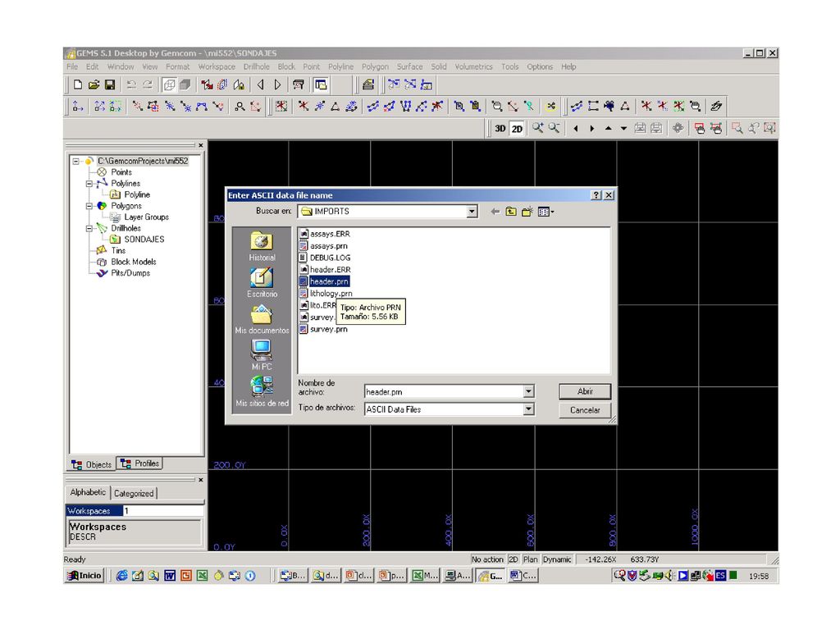The image size is (840, 630).
Task: Click the plotter/print toolbar icon
Action: (x=299, y=84)
